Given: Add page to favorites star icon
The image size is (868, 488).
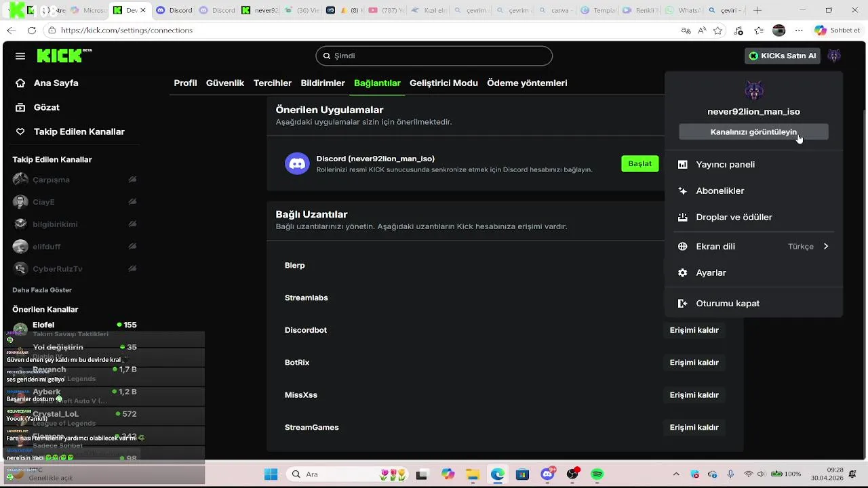Looking at the screenshot, I should [718, 30].
